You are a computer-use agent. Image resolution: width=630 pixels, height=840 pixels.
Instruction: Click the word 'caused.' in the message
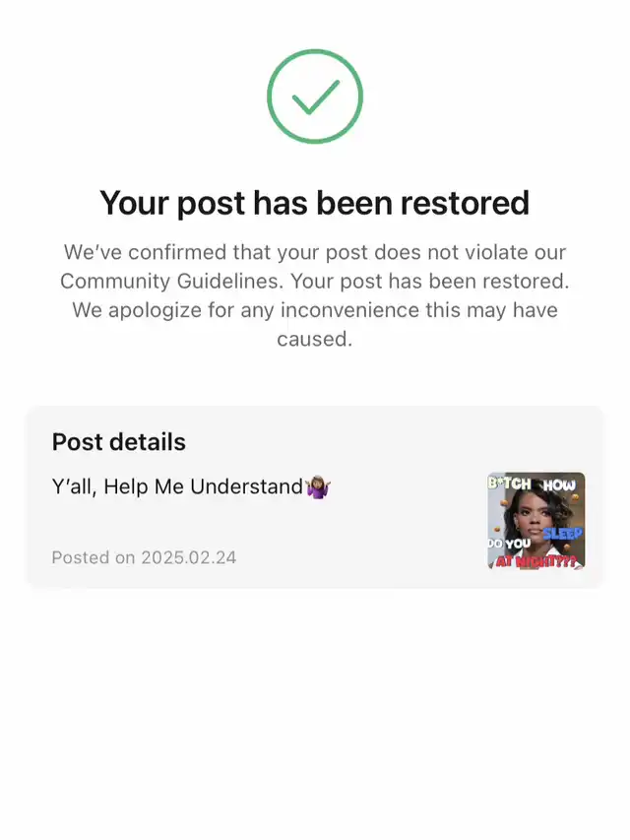[x=315, y=339]
